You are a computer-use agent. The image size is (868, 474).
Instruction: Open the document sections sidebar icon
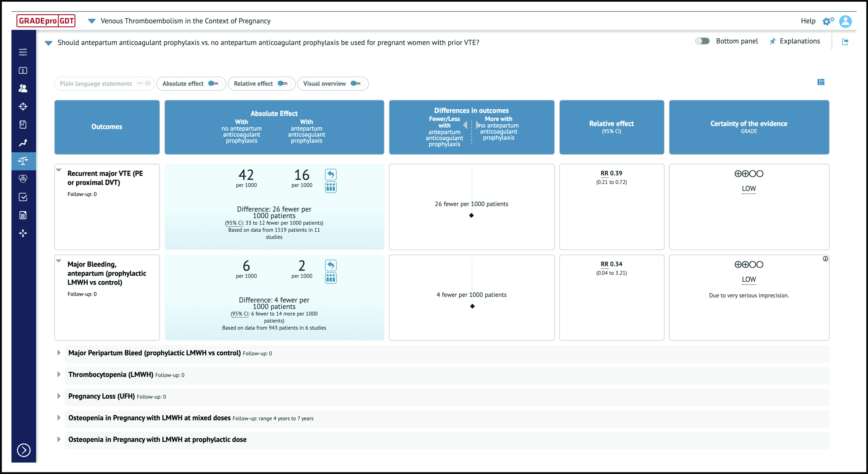point(23,215)
